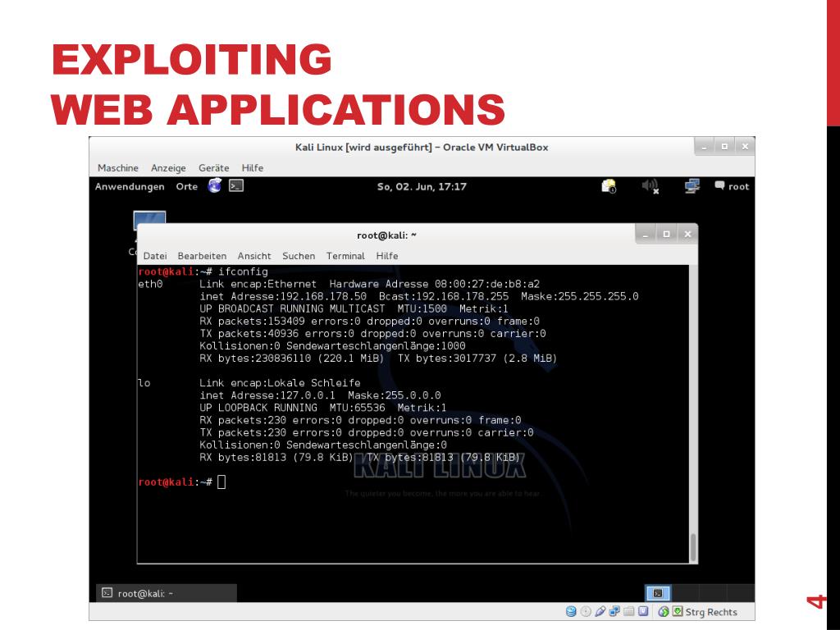Open Anzeige menu in VirtualBox
This screenshot has height=630, width=840.
(x=168, y=167)
